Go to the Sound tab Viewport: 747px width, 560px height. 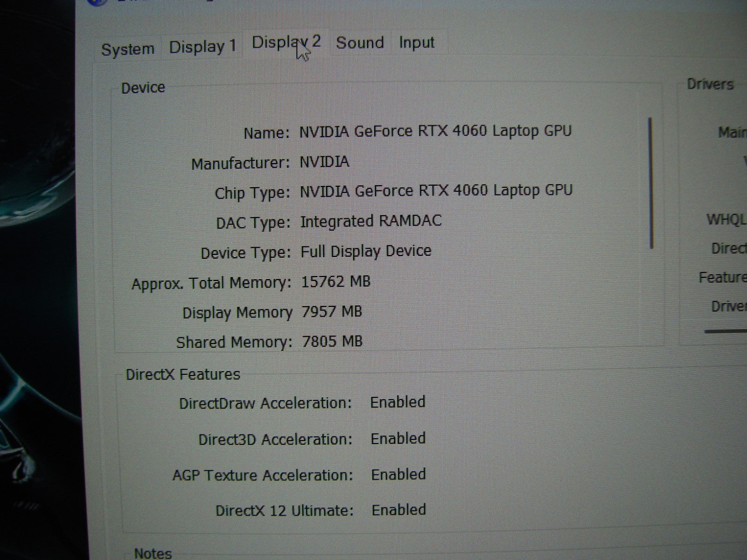(x=360, y=43)
